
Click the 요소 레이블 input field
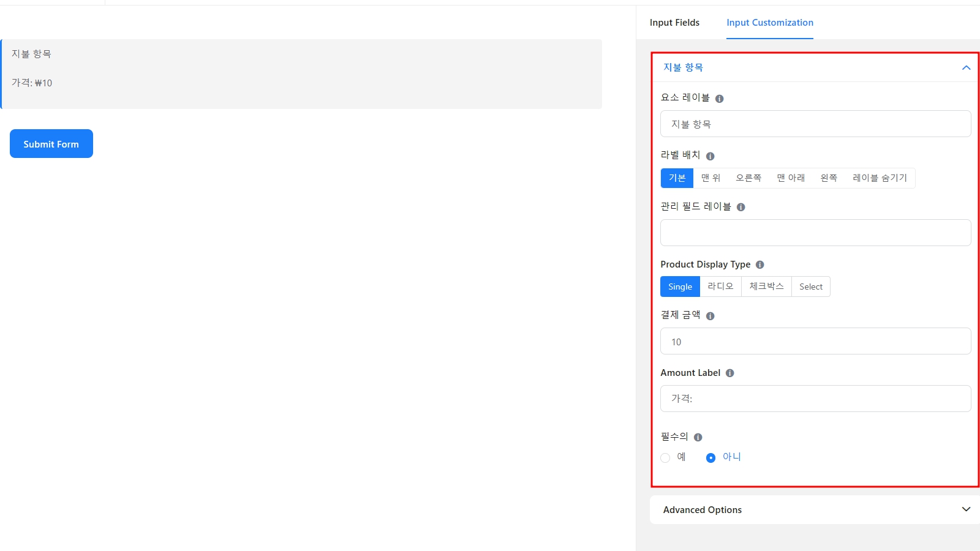pyautogui.click(x=815, y=124)
